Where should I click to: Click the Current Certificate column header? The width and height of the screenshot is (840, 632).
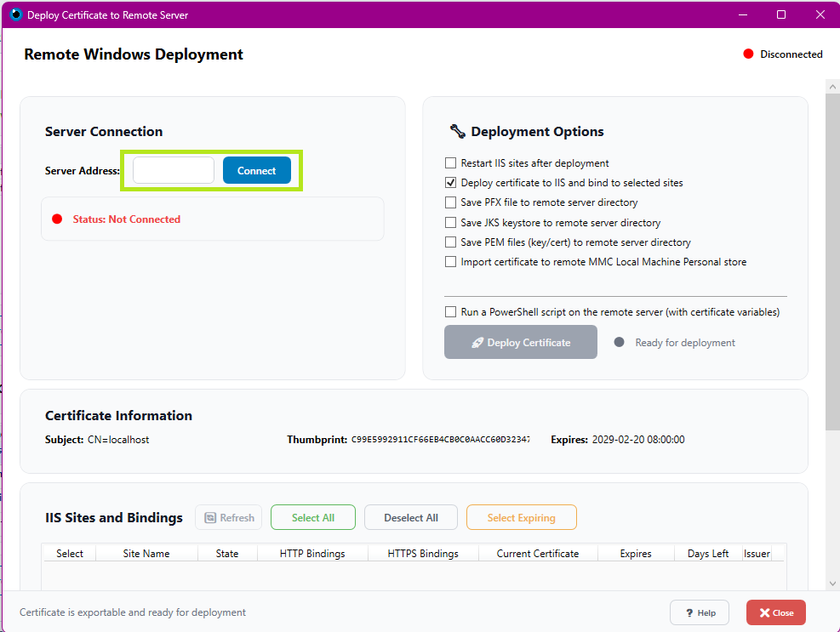538,553
